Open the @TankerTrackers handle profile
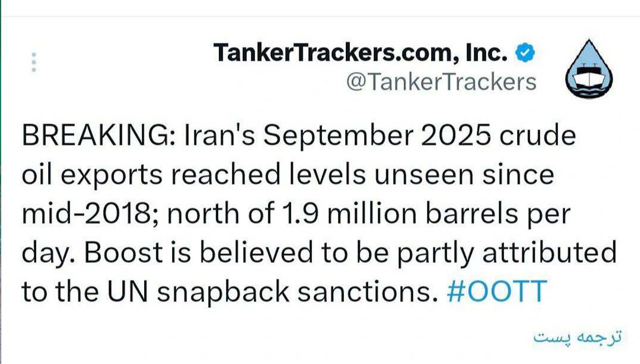Image resolution: width=640 pixels, height=364 pixels. pos(441,82)
